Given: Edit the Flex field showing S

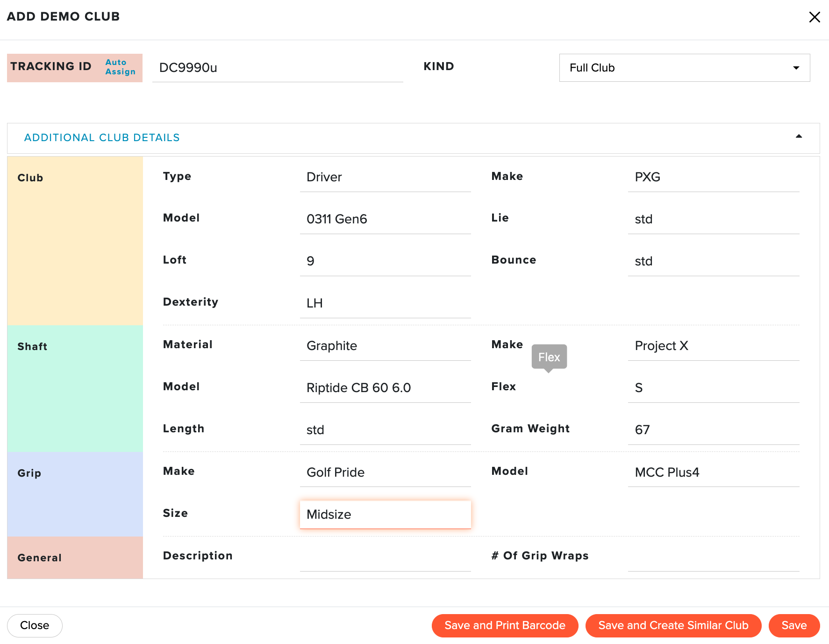Looking at the screenshot, I should (x=714, y=388).
